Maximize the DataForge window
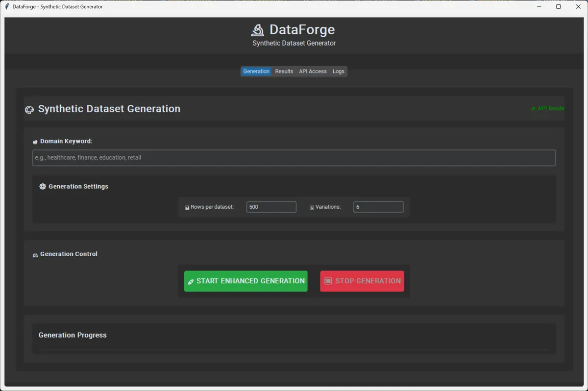 559,7
